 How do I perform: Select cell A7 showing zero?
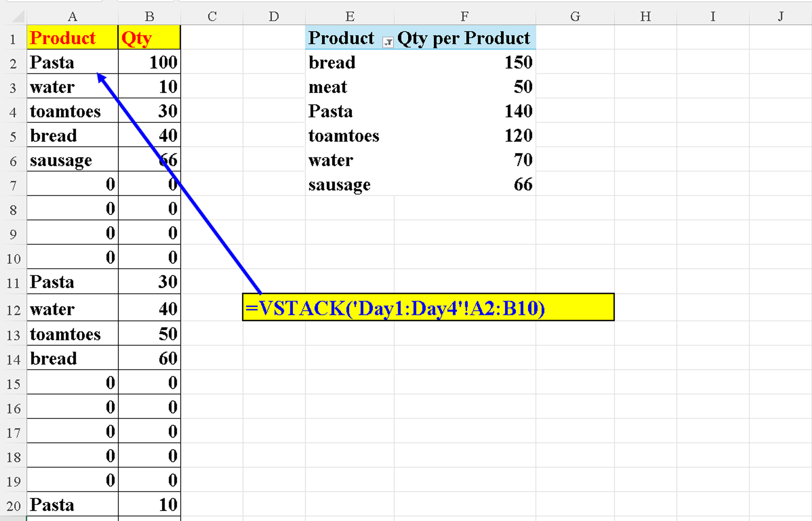tap(72, 184)
